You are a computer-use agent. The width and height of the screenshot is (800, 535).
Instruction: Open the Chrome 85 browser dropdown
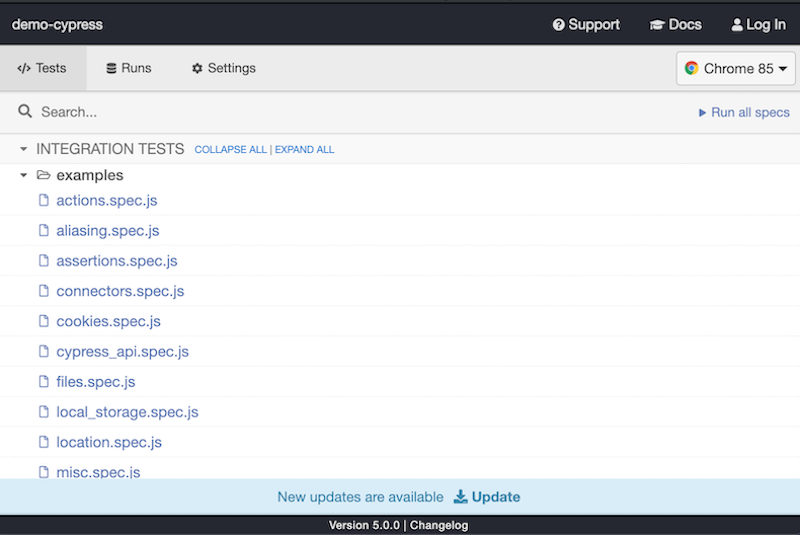coord(736,69)
